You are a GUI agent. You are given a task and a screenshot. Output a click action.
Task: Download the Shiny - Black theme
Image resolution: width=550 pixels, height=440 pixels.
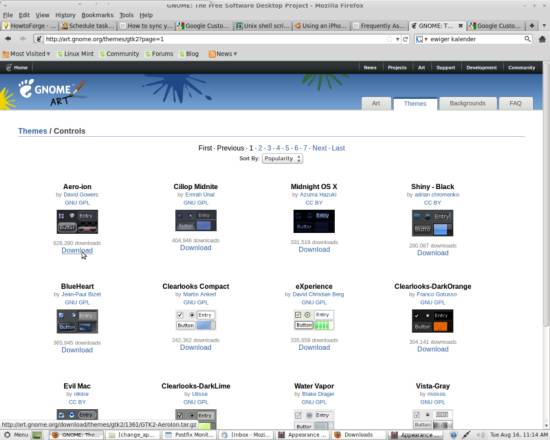(x=433, y=253)
